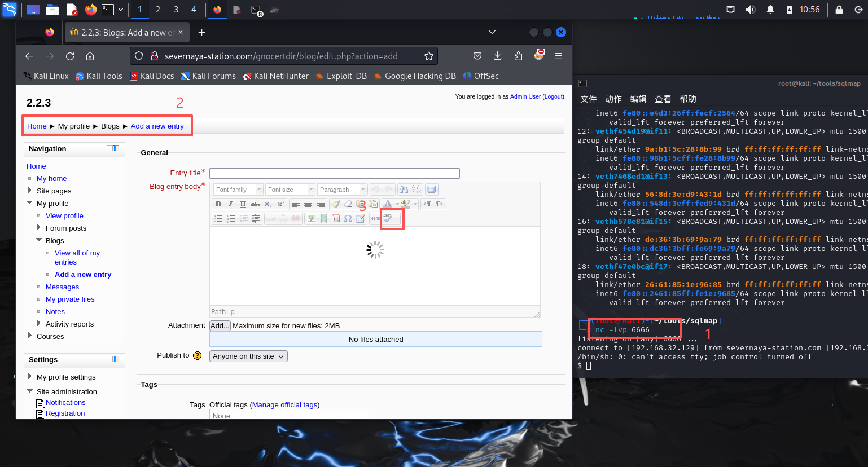Toggle editor fullscreen mode icon
Viewport: 868px width, 467px height.
click(x=432, y=190)
